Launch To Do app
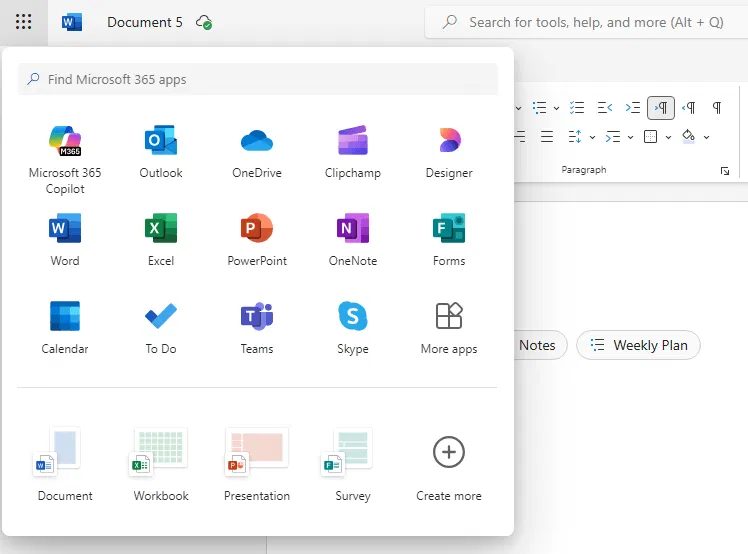748x554 pixels. [x=161, y=328]
